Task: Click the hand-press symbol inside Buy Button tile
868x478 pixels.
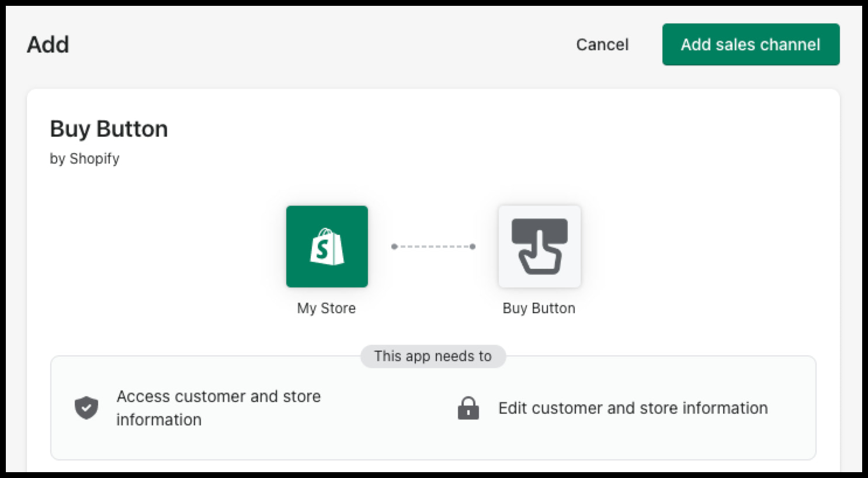Action: 539,246
